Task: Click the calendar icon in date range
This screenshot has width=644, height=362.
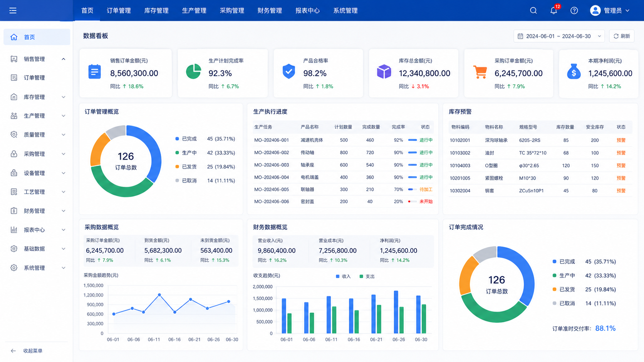Action: click(x=520, y=36)
